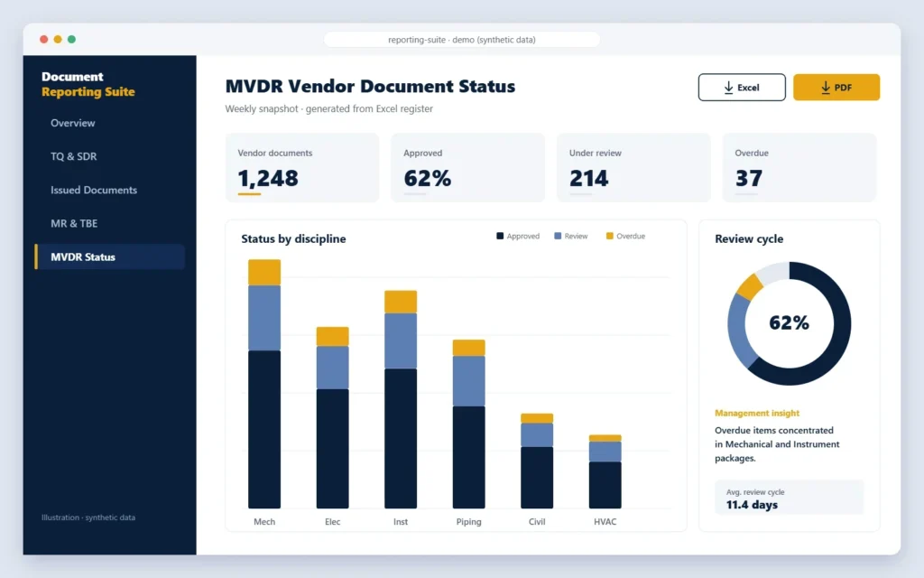924x578 pixels.
Task: Click the 62% donut chart center
Action: point(789,322)
